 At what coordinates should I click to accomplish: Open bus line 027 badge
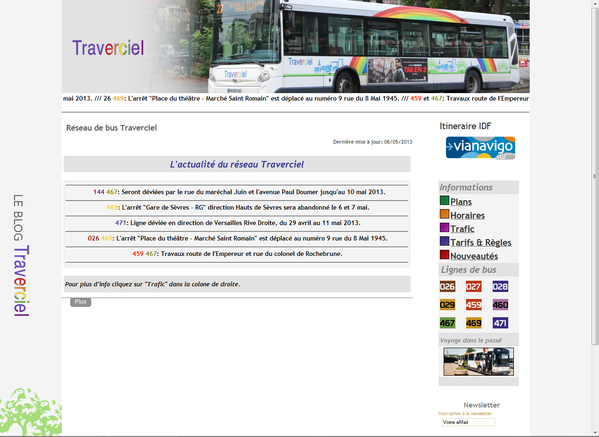click(x=473, y=286)
